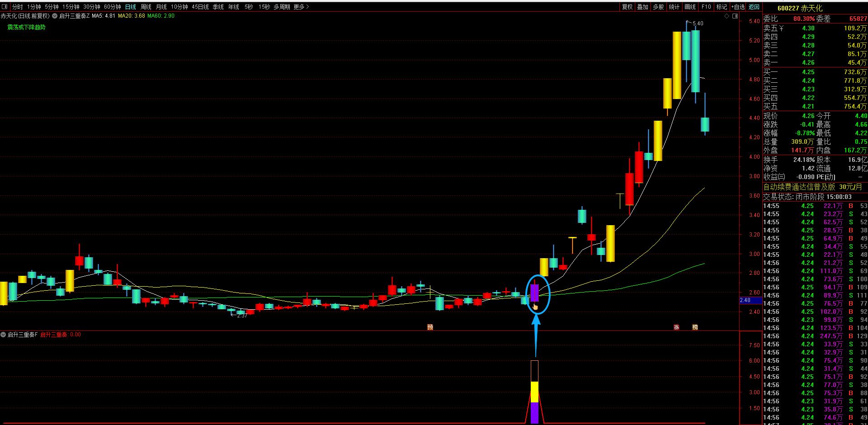Viewport: 868px width, 425px height.
Task: Add stock to watchlist with +自选
Action: tap(738, 7)
